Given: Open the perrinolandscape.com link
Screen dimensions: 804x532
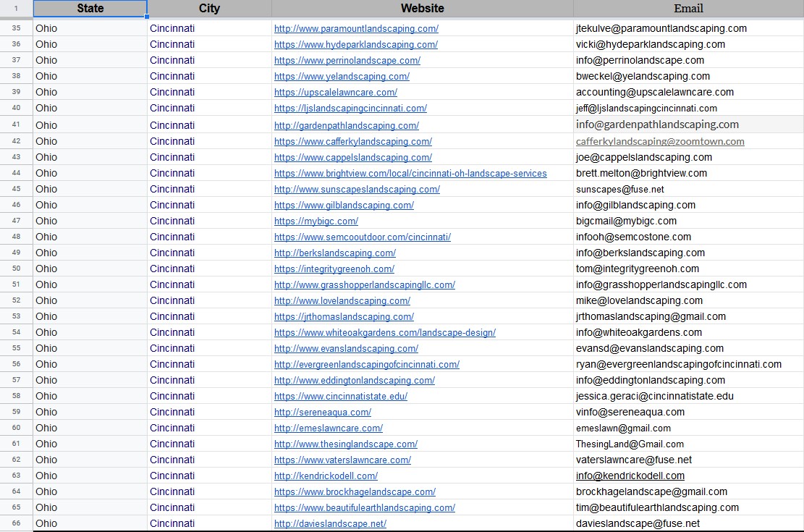Looking at the screenshot, I should (x=347, y=61).
